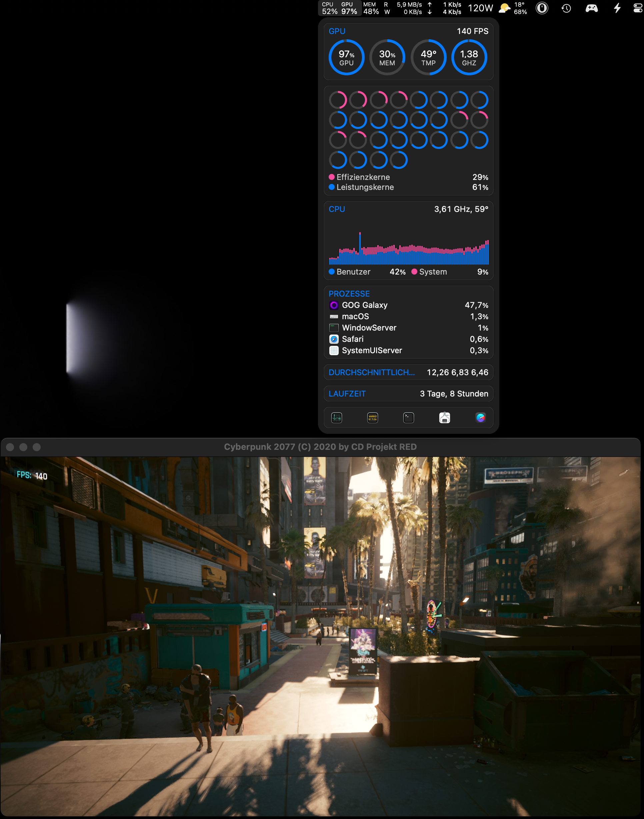The width and height of the screenshot is (644, 819).
Task: Open the CPU GPU menu bar item
Action: pos(339,8)
